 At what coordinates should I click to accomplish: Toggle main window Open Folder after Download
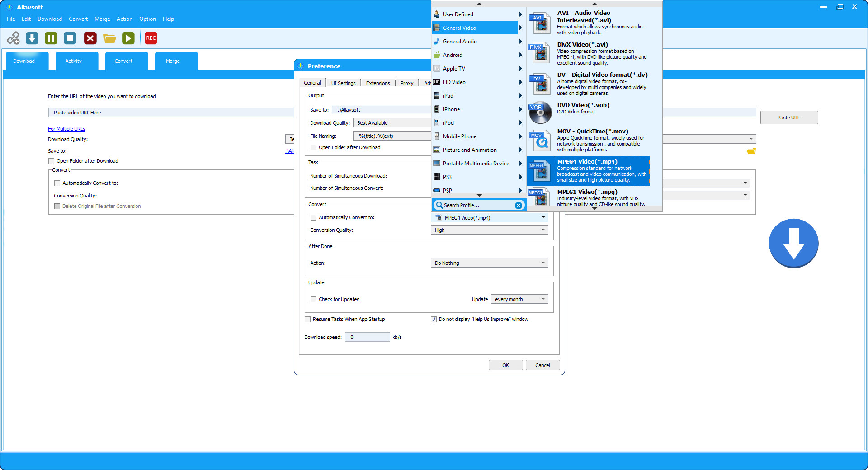pos(51,161)
